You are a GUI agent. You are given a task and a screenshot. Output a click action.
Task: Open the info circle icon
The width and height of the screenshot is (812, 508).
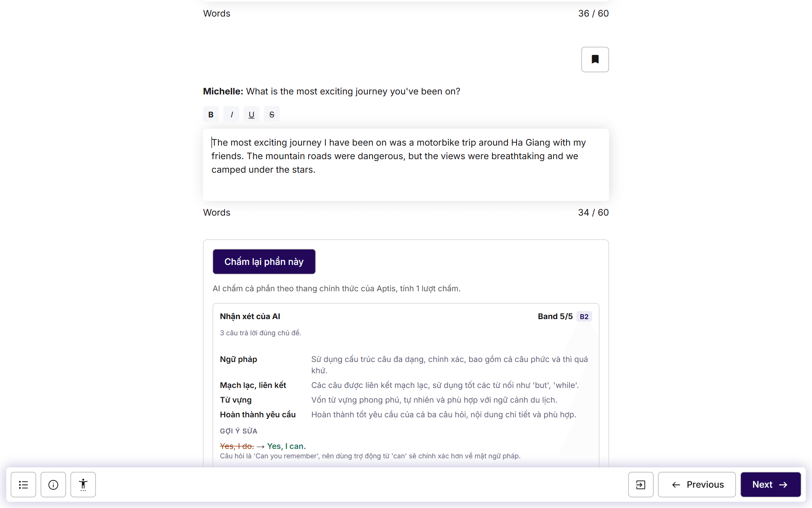pos(53,485)
